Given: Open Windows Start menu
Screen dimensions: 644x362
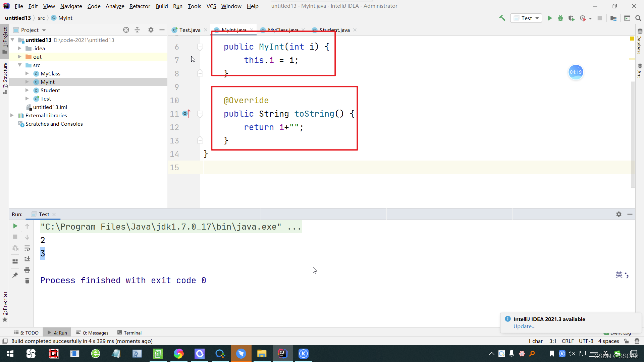Looking at the screenshot, I should point(10,354).
